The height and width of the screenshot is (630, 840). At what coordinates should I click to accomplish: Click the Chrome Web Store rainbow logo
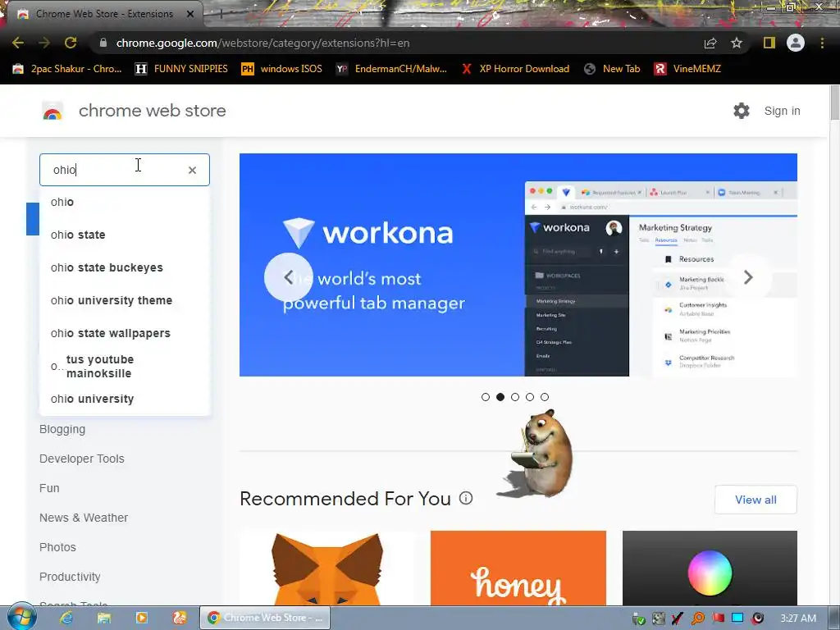click(x=52, y=111)
